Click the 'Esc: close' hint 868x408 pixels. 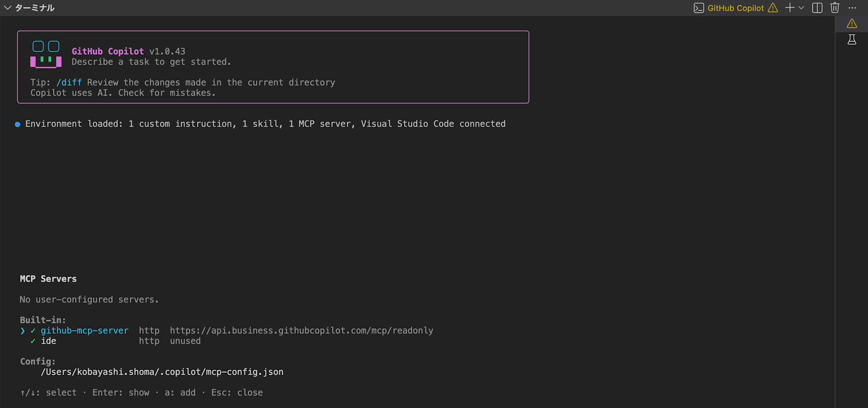pos(237,392)
